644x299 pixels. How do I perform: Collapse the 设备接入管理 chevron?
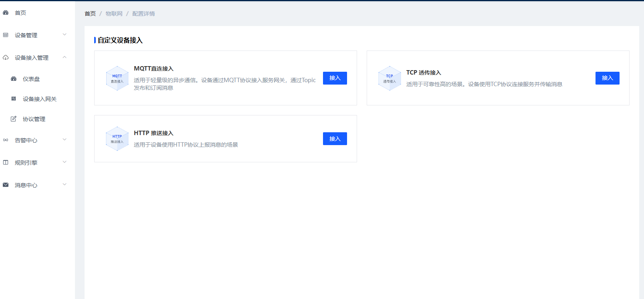click(65, 57)
